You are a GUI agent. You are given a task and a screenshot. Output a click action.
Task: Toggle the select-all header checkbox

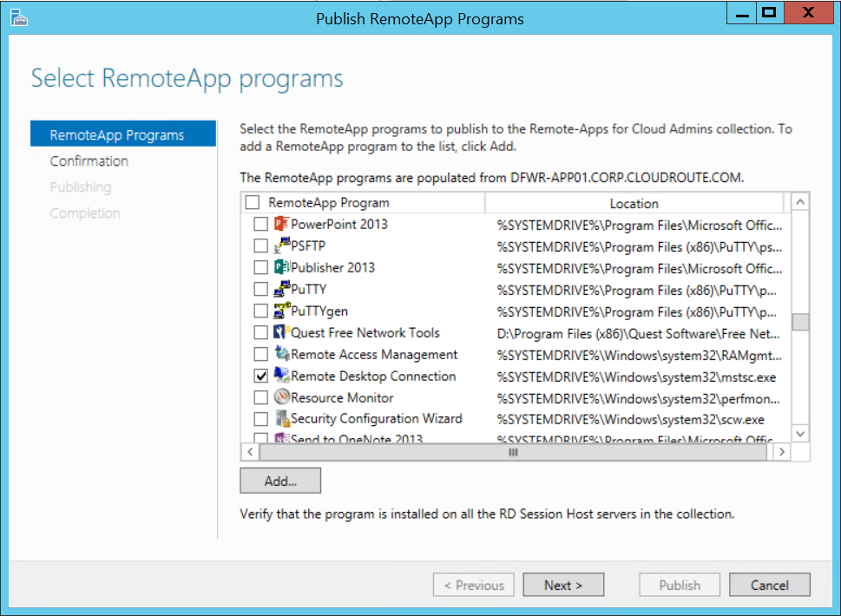(252, 203)
